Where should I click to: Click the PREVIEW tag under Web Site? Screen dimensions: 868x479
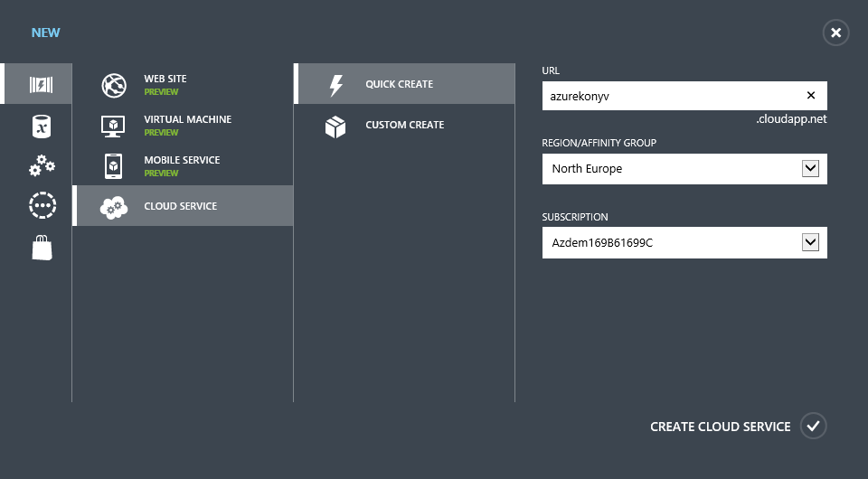(x=161, y=92)
